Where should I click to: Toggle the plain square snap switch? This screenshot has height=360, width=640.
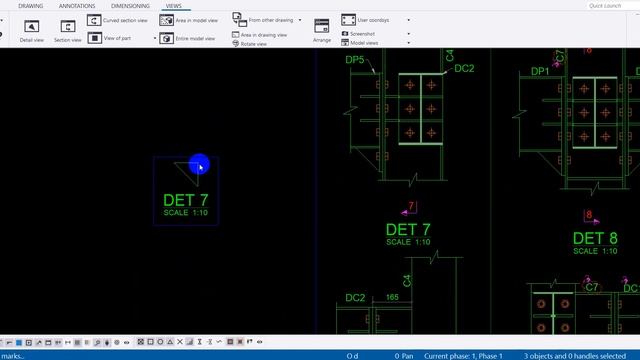tap(150, 342)
